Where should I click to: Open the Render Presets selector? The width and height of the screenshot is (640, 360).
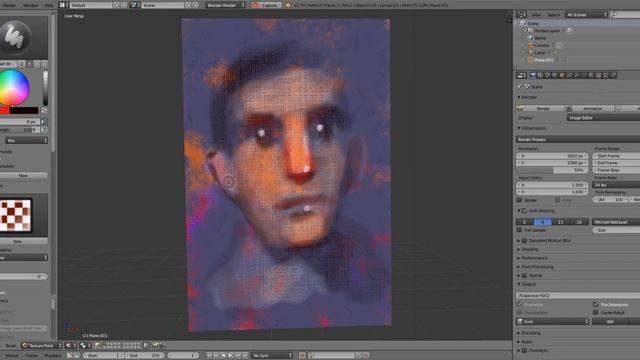click(x=578, y=140)
